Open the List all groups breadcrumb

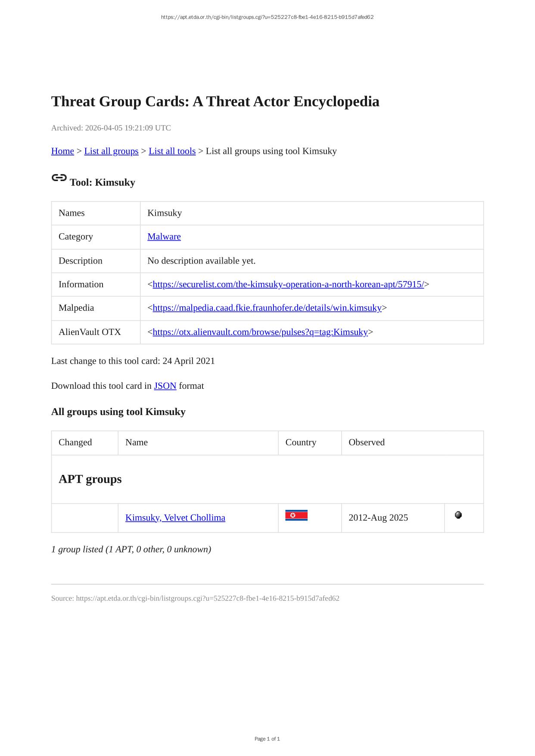point(111,151)
